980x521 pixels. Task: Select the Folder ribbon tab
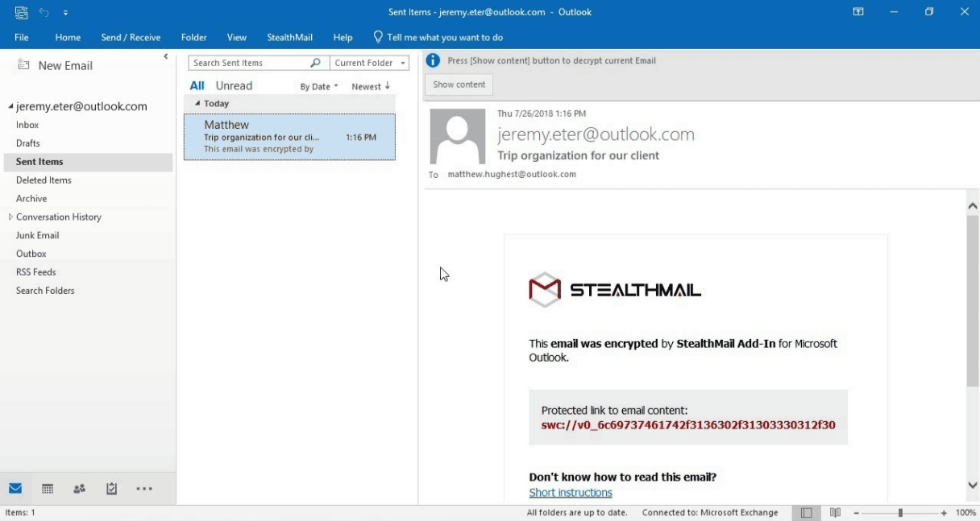(x=194, y=37)
